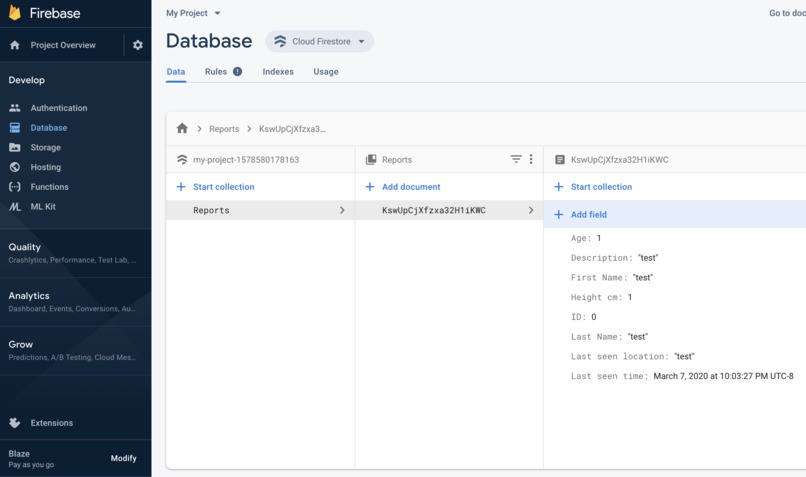Screen dimensions: 806x477
Task: Open Authentication from the sidebar
Action: (59, 108)
